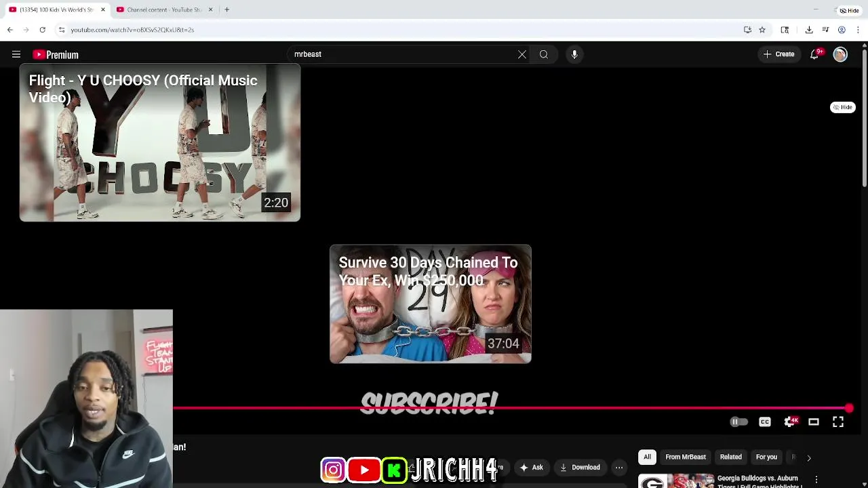Open the account avatar menu
The height and width of the screenshot is (488, 868).
pos(840,54)
